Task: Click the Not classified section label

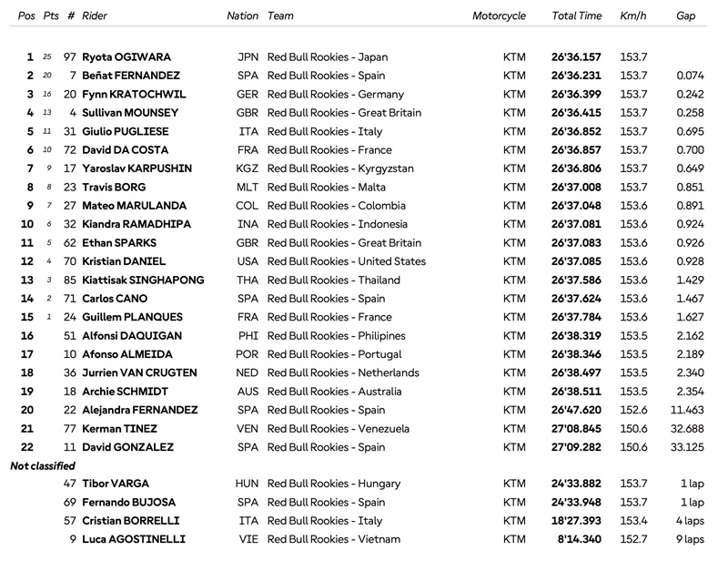Action: click(x=42, y=465)
